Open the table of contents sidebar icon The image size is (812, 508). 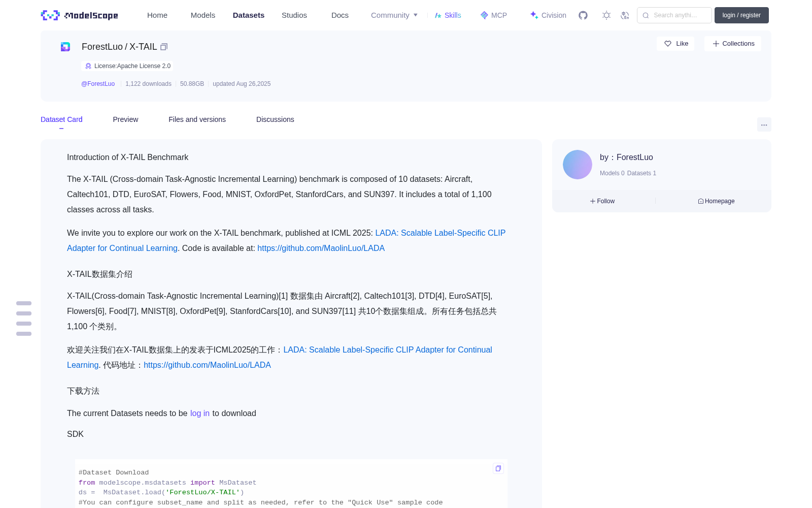(24, 319)
